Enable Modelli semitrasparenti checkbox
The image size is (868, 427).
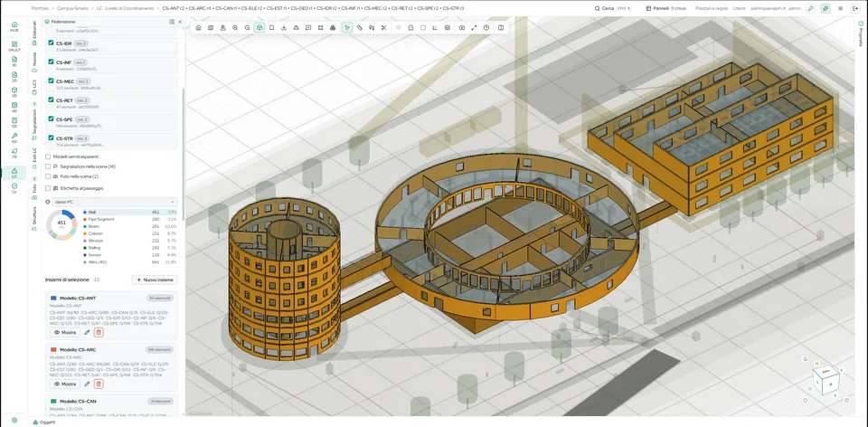coord(48,157)
